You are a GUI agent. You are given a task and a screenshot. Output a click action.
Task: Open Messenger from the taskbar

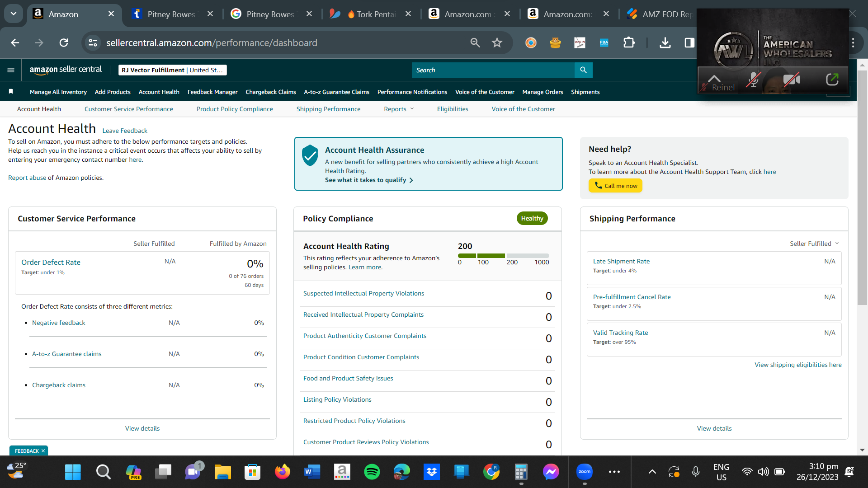point(551,472)
